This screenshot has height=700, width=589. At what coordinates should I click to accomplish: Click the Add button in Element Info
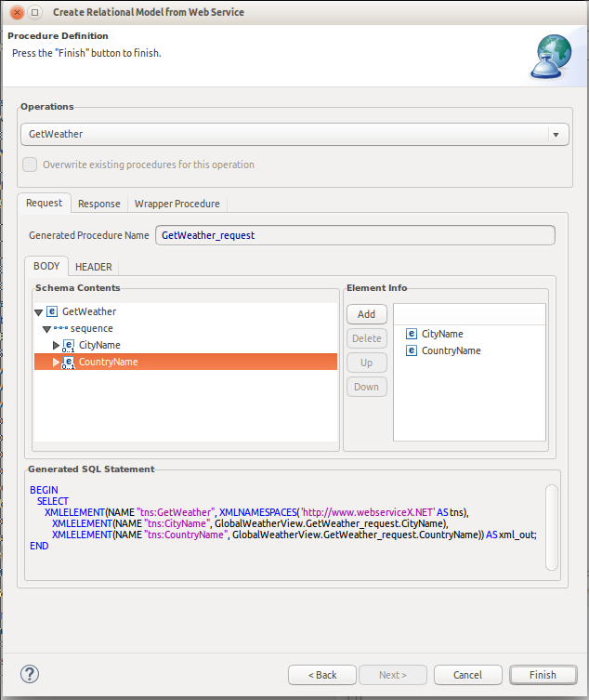(x=366, y=315)
